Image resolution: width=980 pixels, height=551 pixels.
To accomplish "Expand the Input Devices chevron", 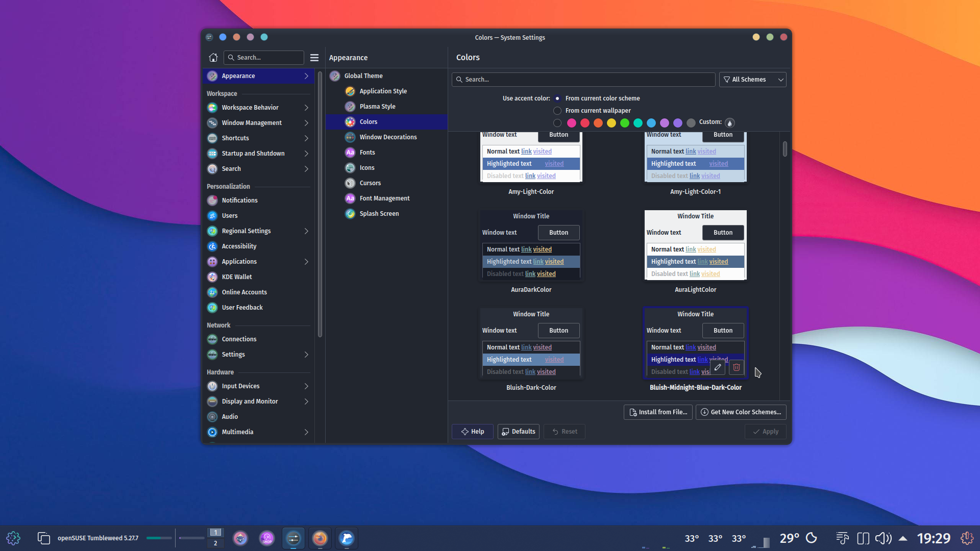I will click(306, 386).
